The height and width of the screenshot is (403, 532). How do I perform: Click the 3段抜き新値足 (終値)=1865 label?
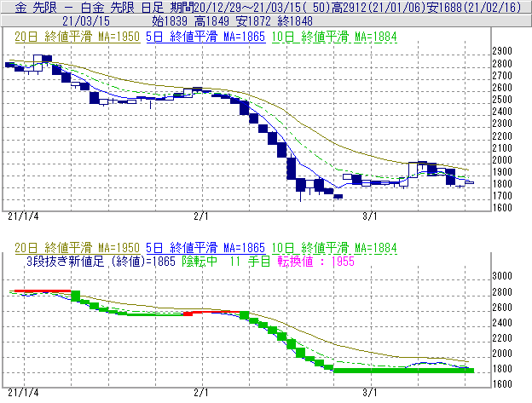click(x=101, y=262)
